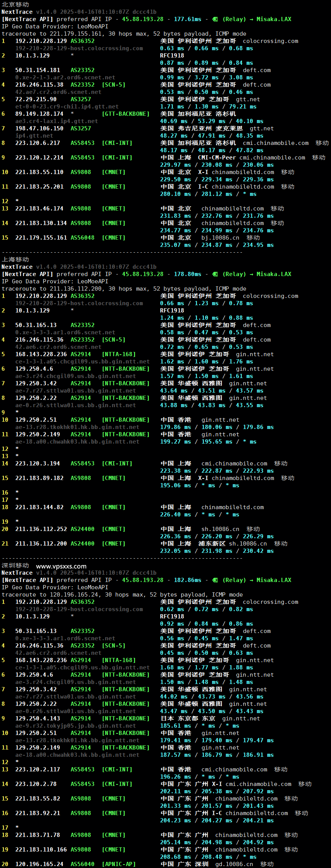331x868 pixels.
Task: Click hop IP 221.183.55.110
Action: click(x=39, y=172)
